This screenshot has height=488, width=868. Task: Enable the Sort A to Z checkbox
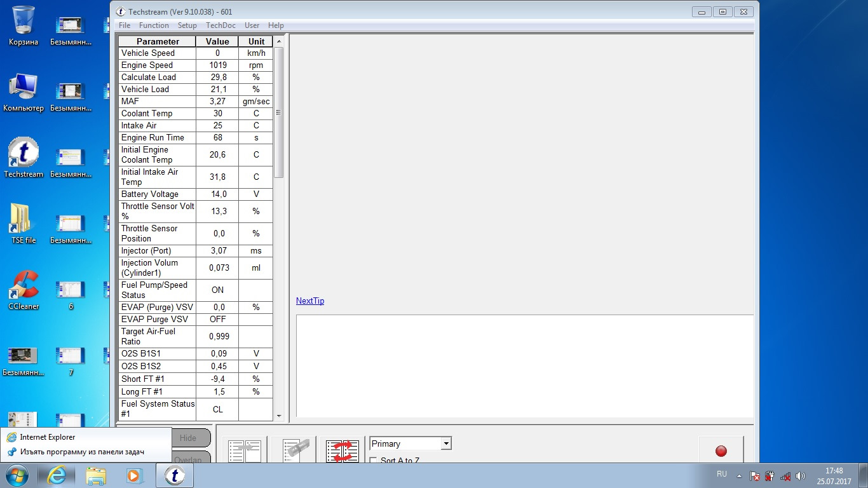[374, 460]
